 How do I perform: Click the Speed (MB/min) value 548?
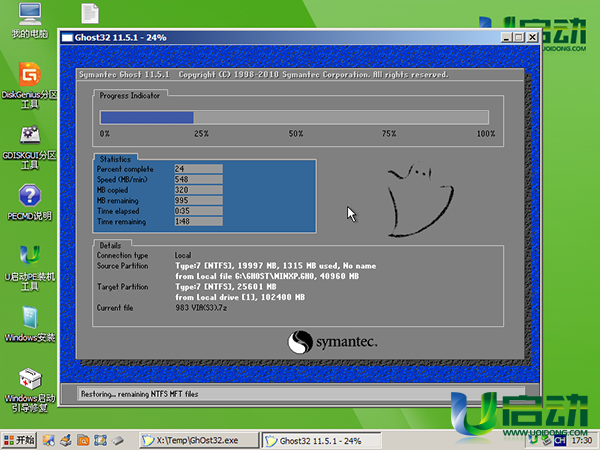click(199, 179)
